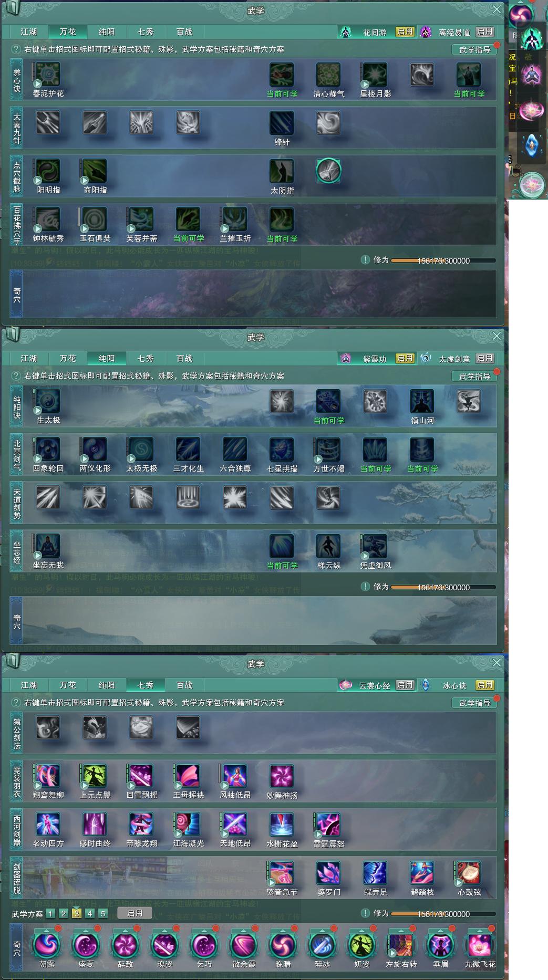Open 武学指导 in the 云裳心经 window
Screen dimensions: 548x980
(474, 703)
